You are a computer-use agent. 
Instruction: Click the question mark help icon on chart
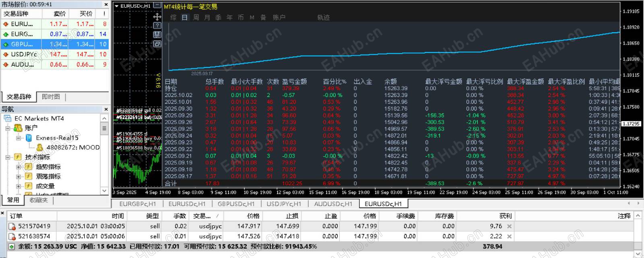pyautogui.click(x=157, y=25)
